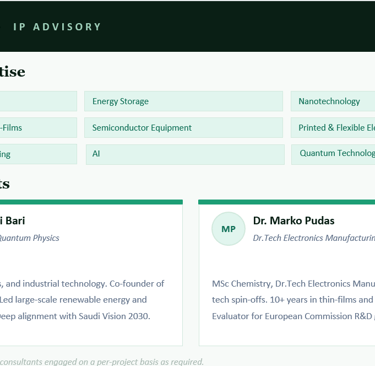Image resolution: width=375 pixels, height=366 pixels.
Task: Click the green top bar of Marko Pudas card
Action: coord(287,202)
